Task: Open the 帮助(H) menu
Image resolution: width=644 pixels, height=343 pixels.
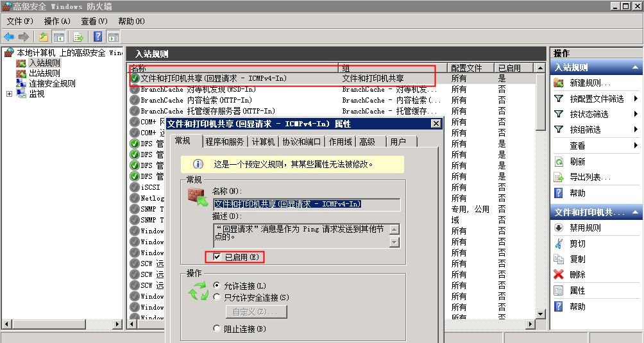Action: (x=131, y=21)
